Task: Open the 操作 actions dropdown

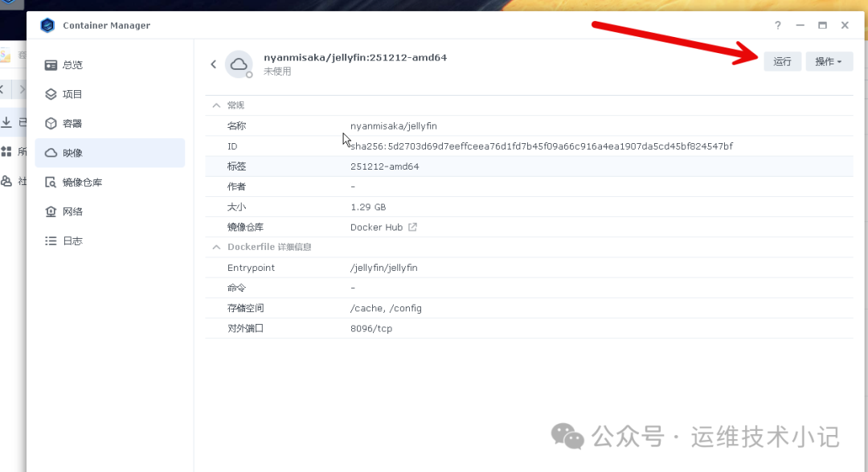Action: [829, 61]
